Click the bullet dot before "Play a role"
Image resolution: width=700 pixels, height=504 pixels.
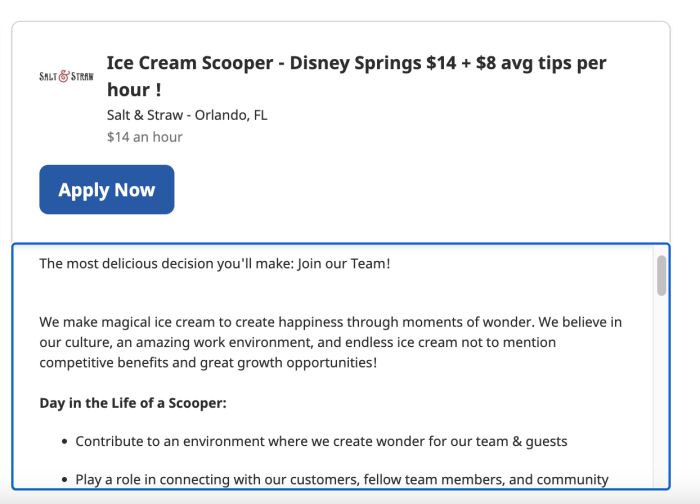[x=64, y=480]
